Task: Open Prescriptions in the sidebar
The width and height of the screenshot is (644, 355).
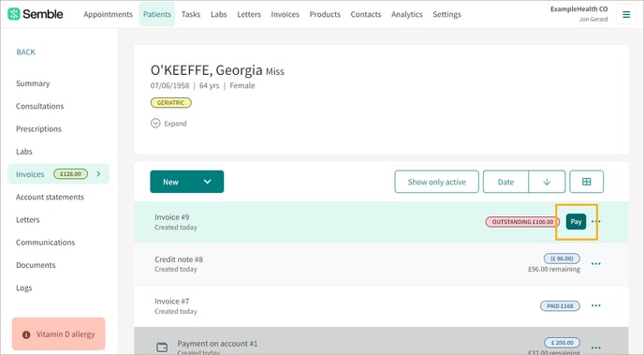Action: pyautogui.click(x=38, y=129)
